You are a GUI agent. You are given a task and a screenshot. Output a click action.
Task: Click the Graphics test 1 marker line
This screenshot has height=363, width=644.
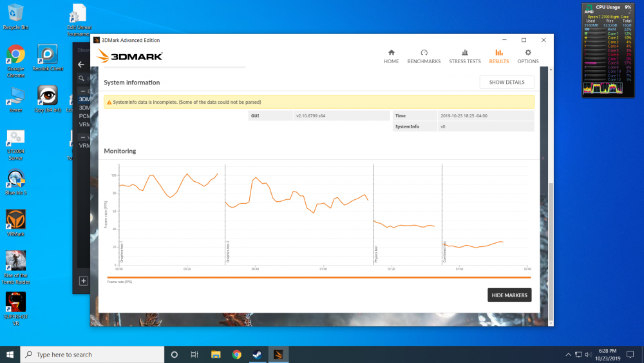[x=119, y=214]
